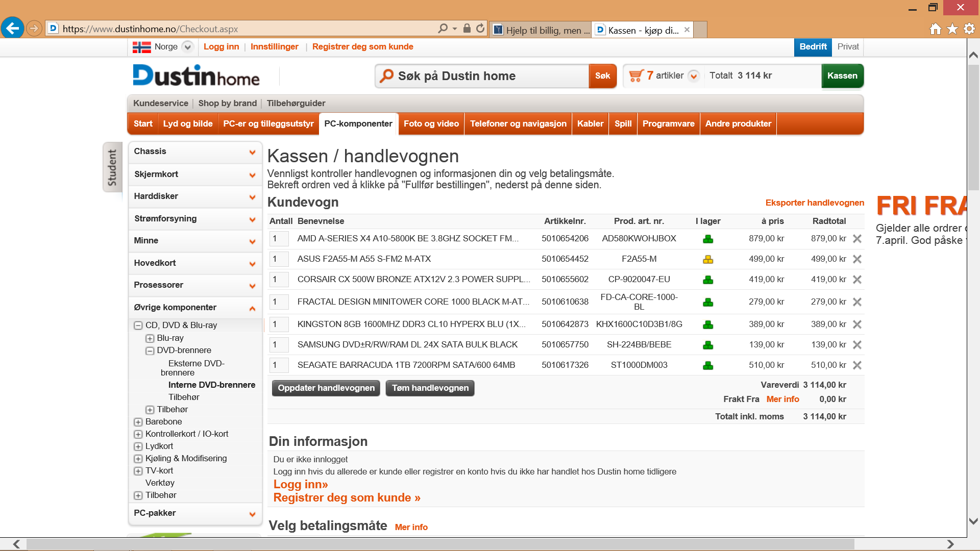Viewport: 980px width, 551px height.
Task: Click quantity field for Samsung DVD burner
Action: [279, 345]
